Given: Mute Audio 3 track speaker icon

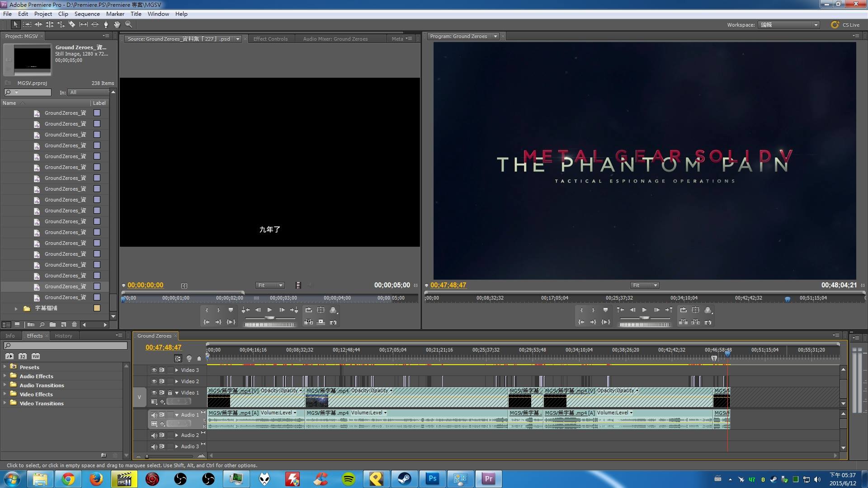Looking at the screenshot, I should pos(154,446).
